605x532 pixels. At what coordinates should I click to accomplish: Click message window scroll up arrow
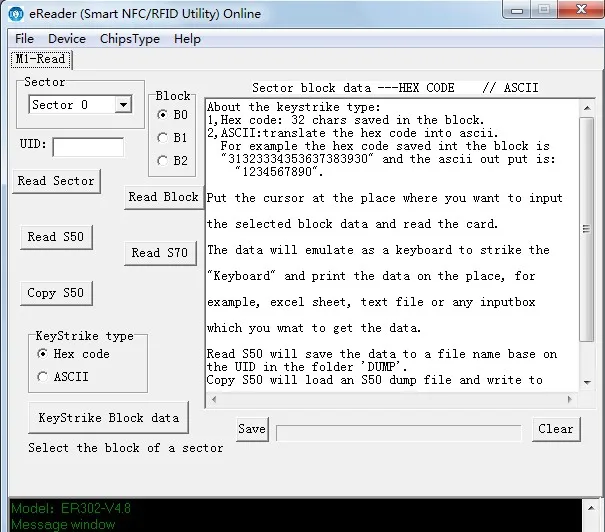591,508
